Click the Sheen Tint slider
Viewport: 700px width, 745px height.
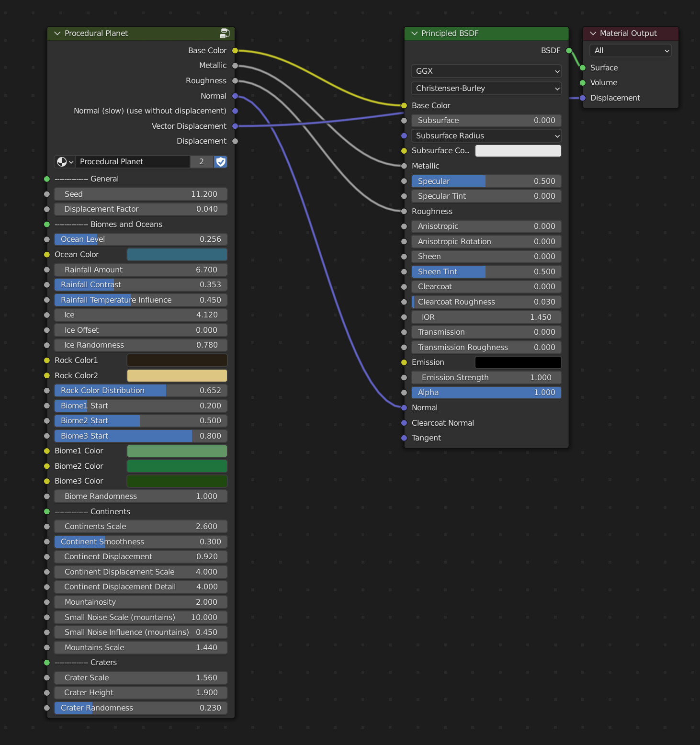click(486, 271)
